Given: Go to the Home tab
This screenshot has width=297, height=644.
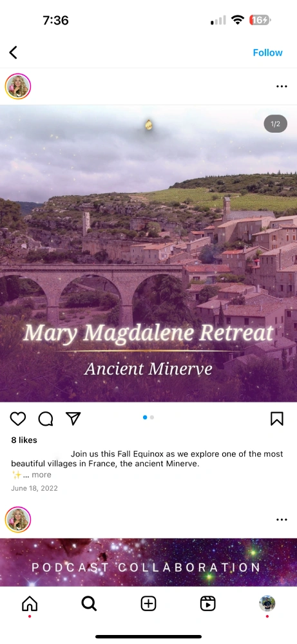Looking at the screenshot, I should [x=30, y=604].
